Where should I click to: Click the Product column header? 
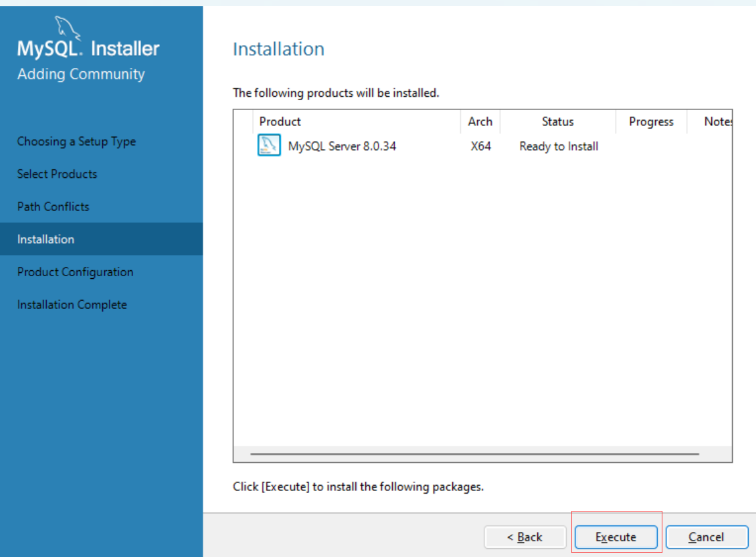coord(357,121)
